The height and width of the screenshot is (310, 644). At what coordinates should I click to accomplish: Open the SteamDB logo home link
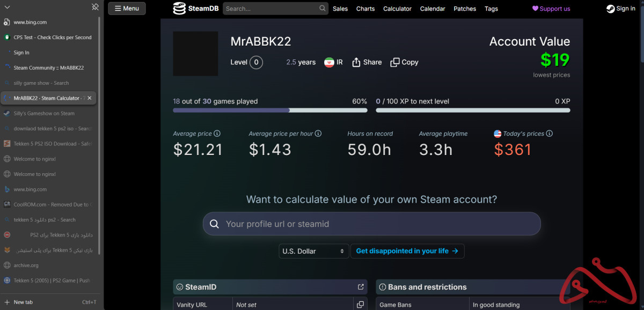pyautogui.click(x=196, y=9)
